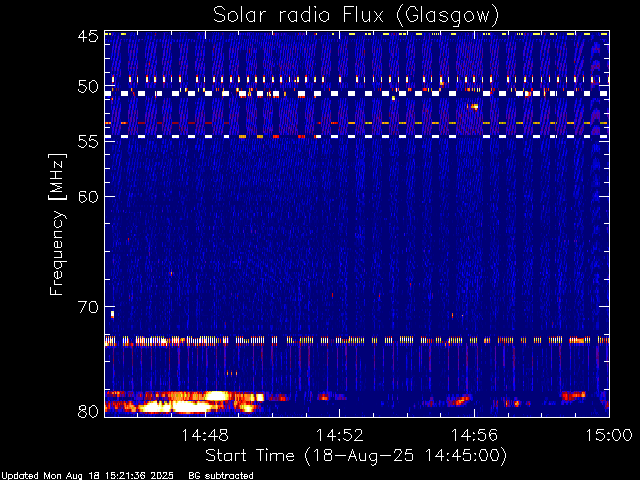640x480 pixels.
Task: Click the 'Start Time (18-Aug-25 14:45:00)' label
Action: 356,456
